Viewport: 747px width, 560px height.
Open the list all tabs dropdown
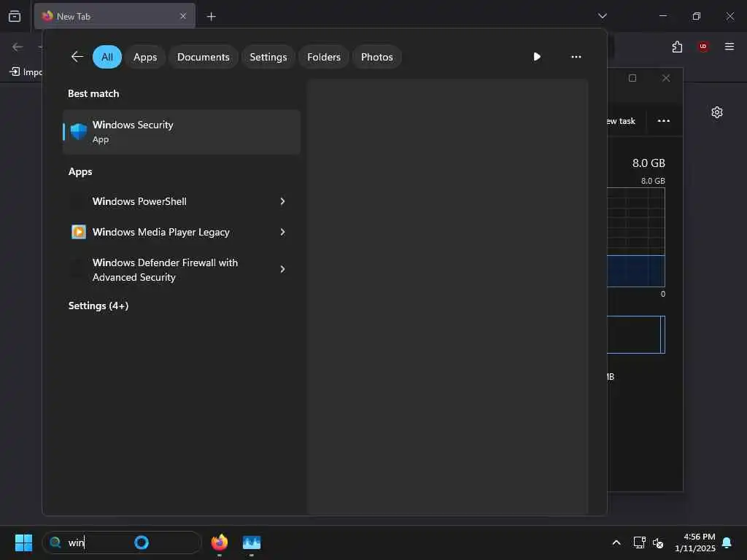click(x=602, y=16)
